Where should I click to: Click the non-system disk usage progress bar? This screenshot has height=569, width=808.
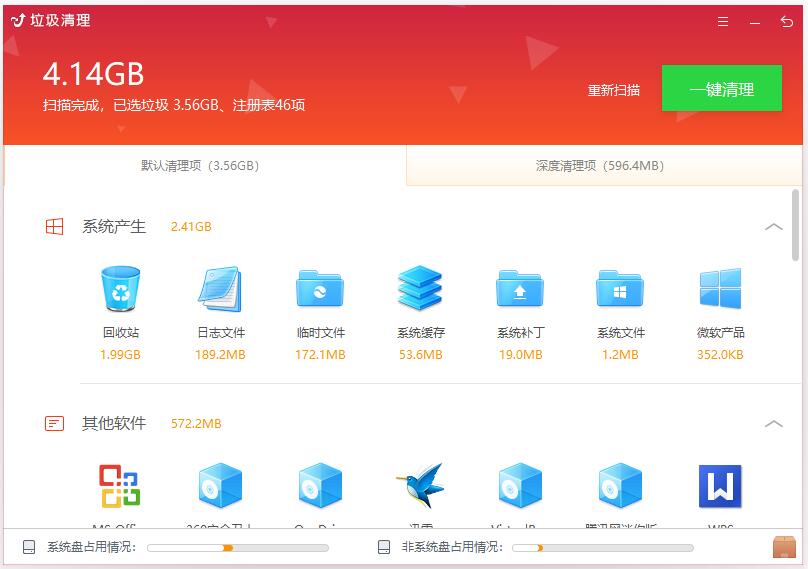coord(602,548)
